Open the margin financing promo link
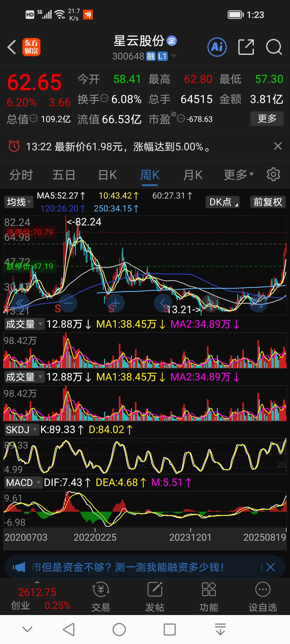The height and width of the screenshot is (644, 290). click(x=128, y=567)
